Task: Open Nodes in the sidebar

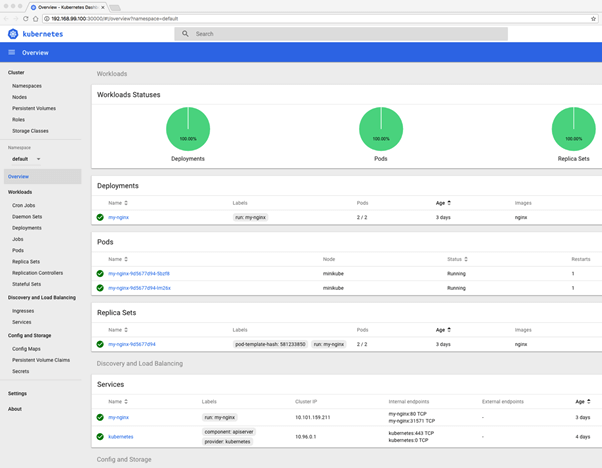Action: click(20, 97)
